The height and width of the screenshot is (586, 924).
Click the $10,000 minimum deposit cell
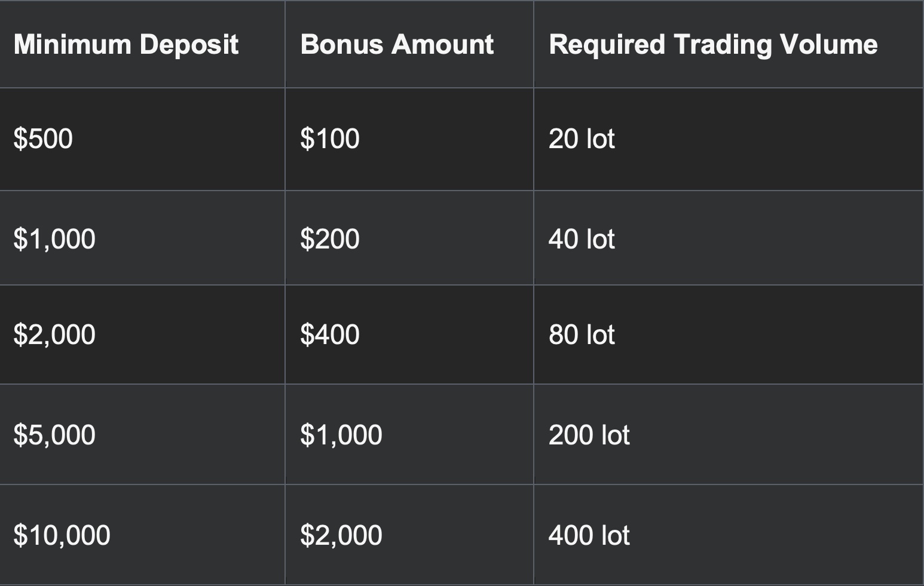[x=62, y=535]
